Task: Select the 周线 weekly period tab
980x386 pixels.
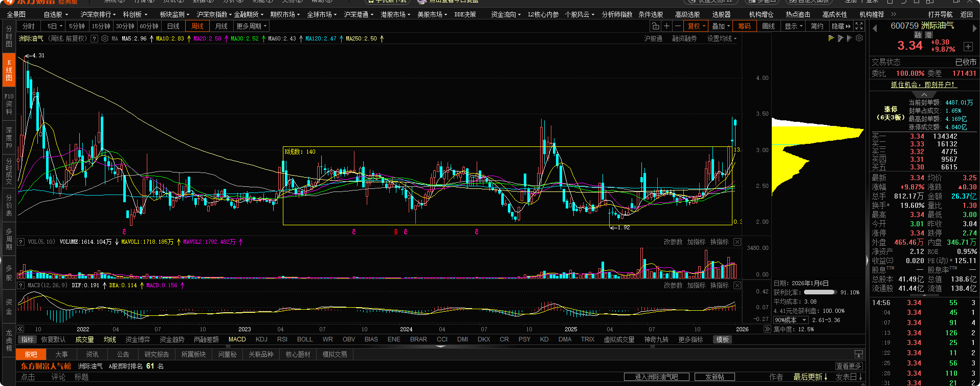Action: 197,26
